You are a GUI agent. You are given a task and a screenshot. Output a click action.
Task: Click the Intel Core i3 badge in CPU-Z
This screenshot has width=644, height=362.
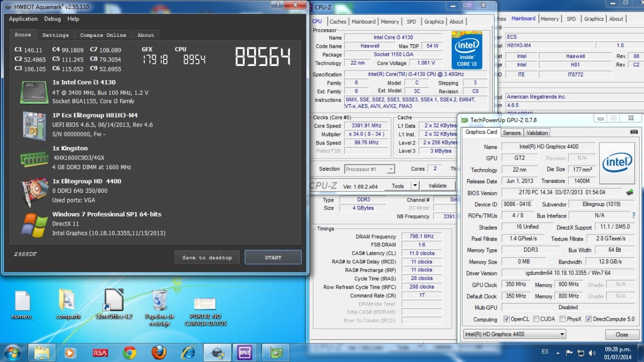[x=466, y=50]
